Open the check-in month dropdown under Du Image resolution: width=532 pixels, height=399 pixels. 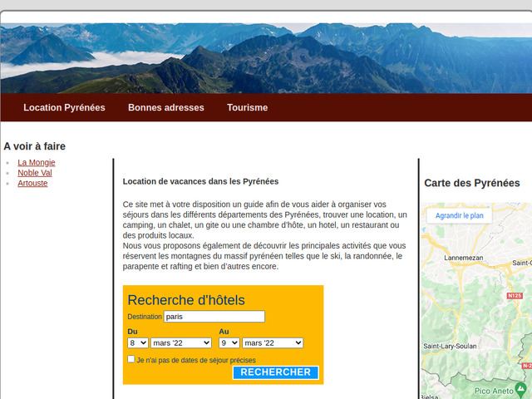[180, 342]
